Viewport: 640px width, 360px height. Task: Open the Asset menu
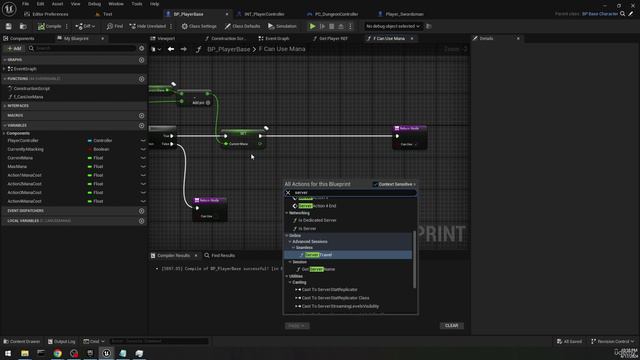coord(57,4)
